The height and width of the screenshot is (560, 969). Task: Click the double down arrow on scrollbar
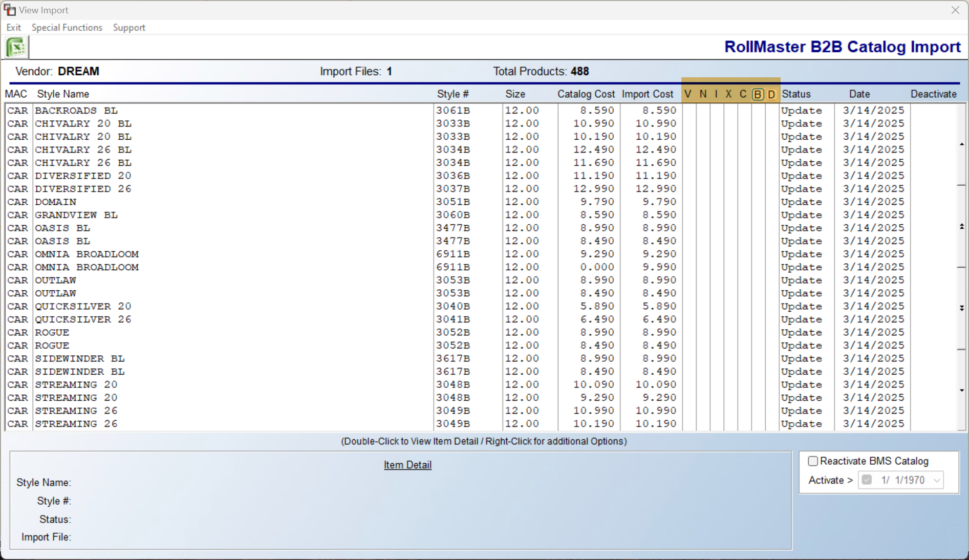962,308
